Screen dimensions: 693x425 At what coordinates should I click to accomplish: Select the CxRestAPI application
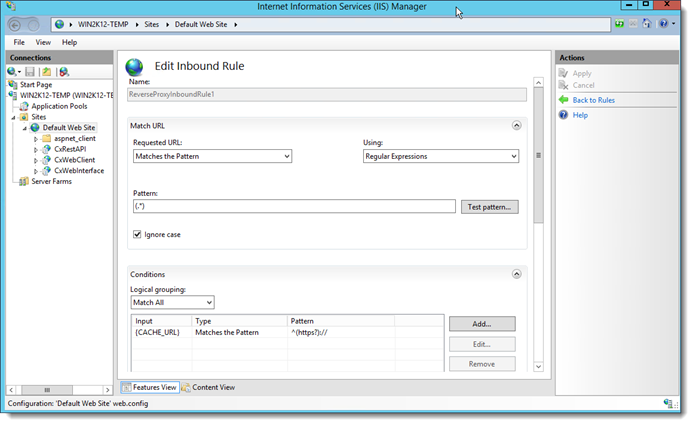pyautogui.click(x=70, y=149)
